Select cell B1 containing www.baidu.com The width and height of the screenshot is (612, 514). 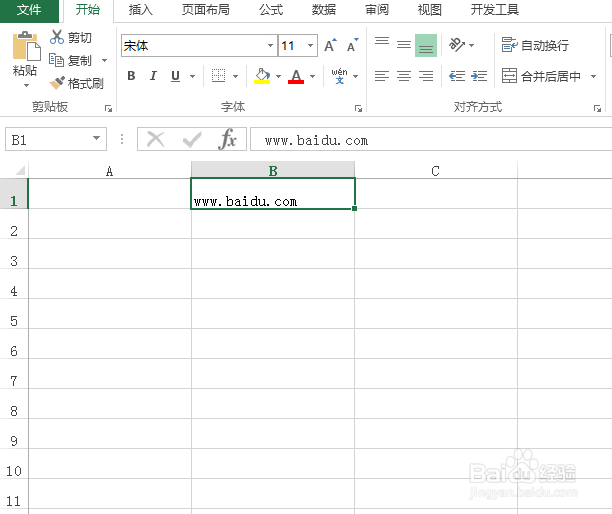point(273,194)
